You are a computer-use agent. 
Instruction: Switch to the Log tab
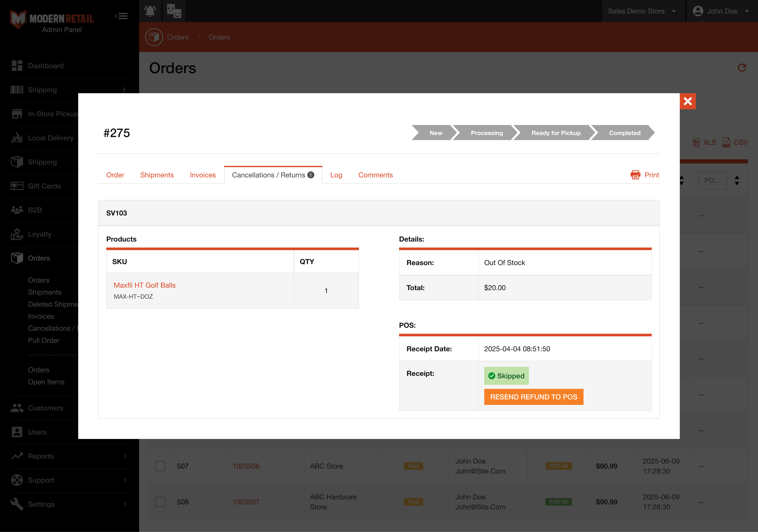click(336, 175)
